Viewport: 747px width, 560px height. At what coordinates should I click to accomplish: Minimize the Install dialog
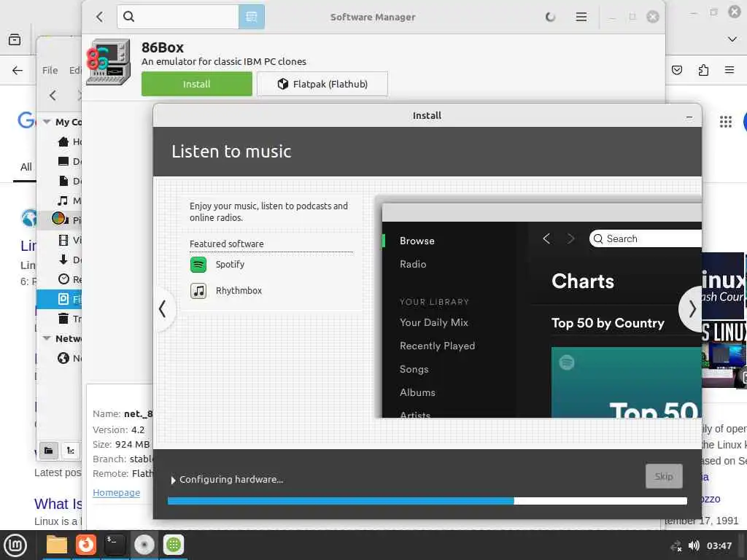689,116
